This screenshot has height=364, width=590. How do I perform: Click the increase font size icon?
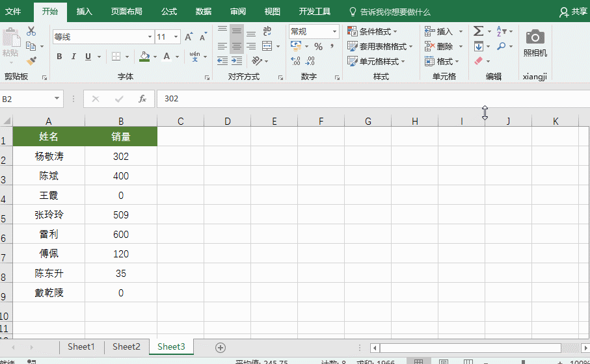click(188, 37)
